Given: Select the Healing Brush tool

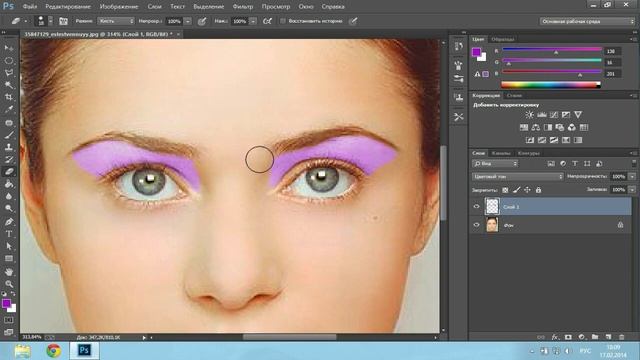Looking at the screenshot, I should click(9, 122).
